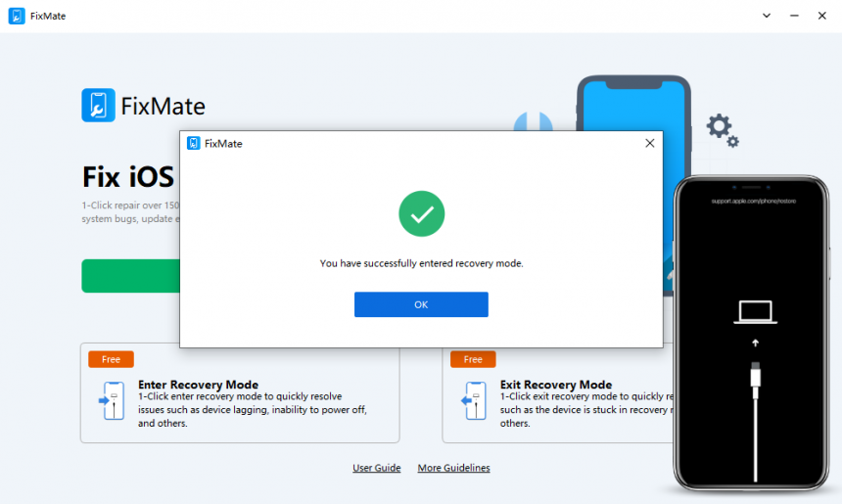Screen dimensions: 842x504
Task: Click the Exit Recovery Mode phone icon
Action: (x=474, y=400)
